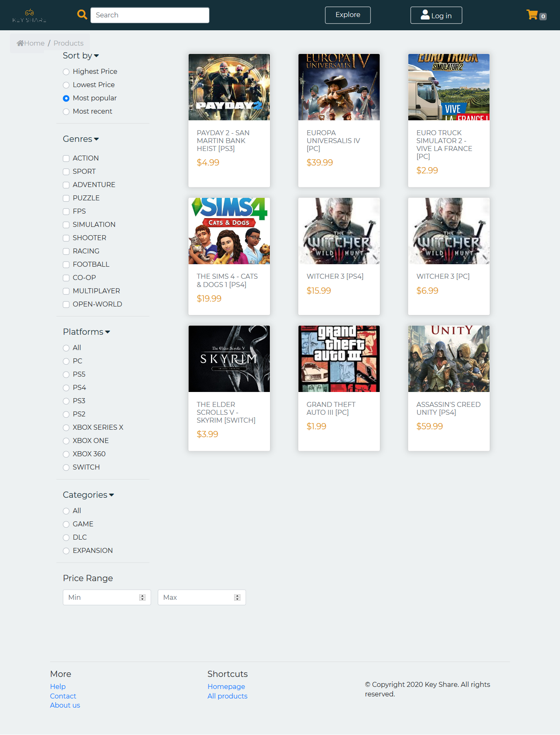
Task: Select the SWITCH platform
Action: click(66, 467)
